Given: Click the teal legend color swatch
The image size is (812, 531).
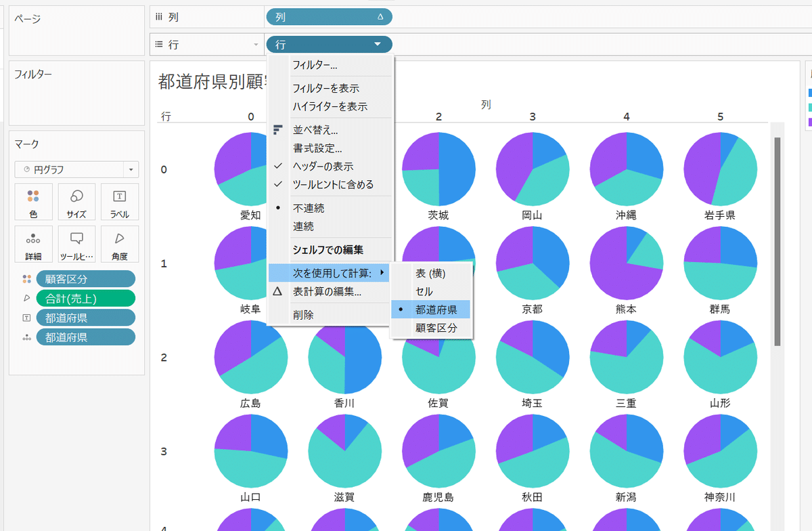Looking at the screenshot, I should coord(810,107).
